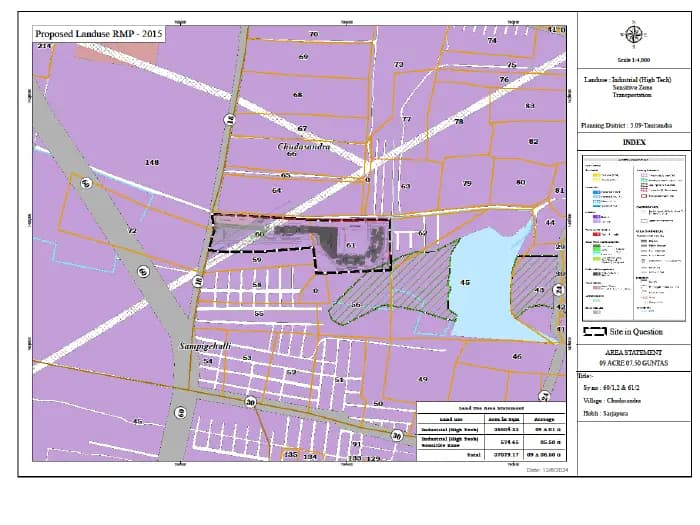Click the 'Acreage' table column header
This screenshot has width=700, height=525.
544,419
